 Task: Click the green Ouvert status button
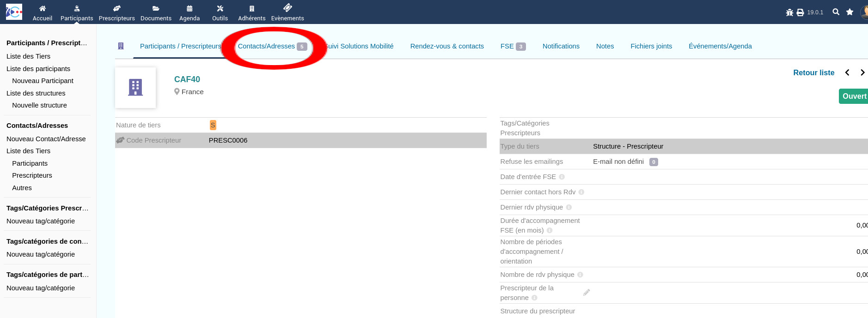[x=854, y=96]
